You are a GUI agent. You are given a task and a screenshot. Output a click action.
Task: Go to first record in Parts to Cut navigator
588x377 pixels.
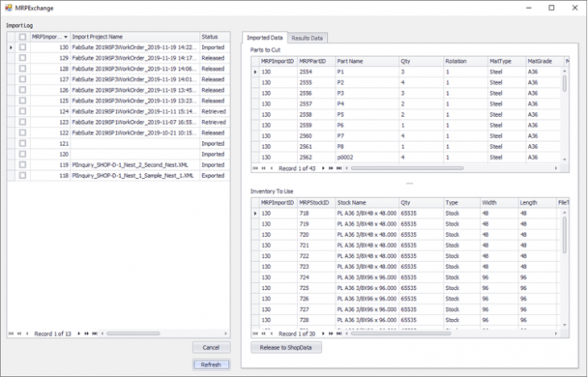(x=256, y=168)
